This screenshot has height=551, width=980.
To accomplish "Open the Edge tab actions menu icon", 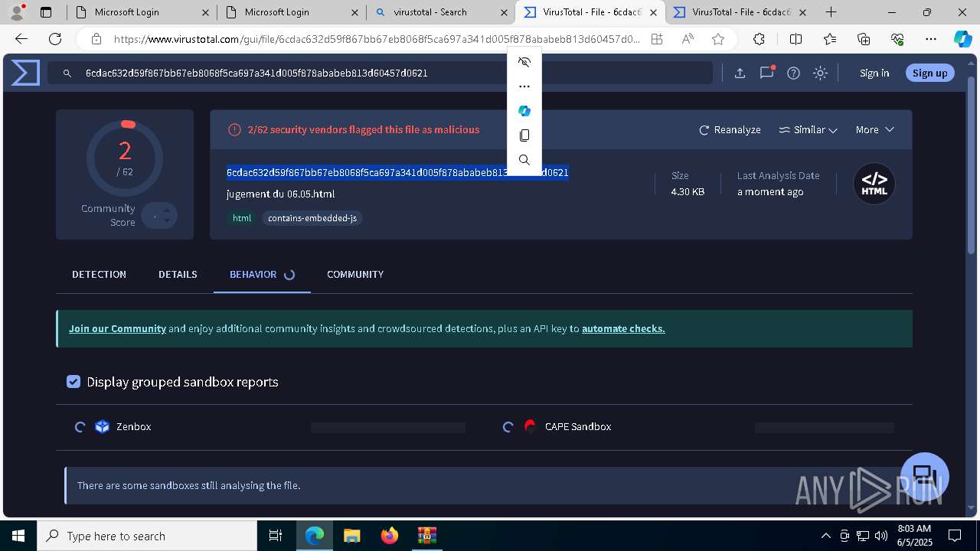I will (x=46, y=12).
